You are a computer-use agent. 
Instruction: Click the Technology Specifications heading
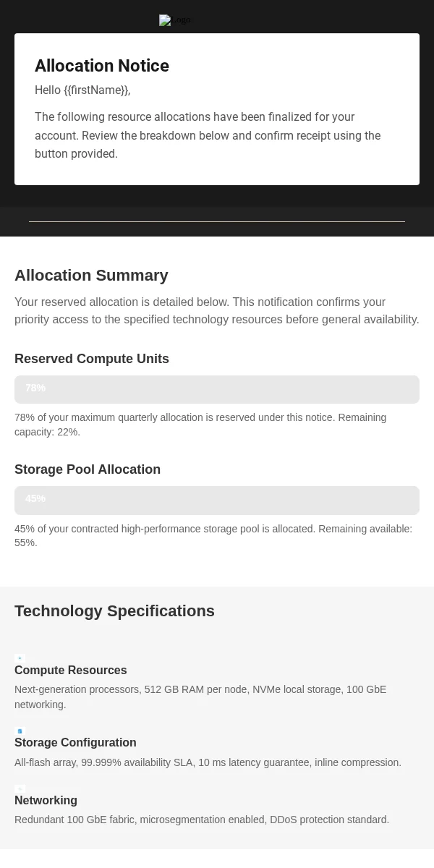click(114, 611)
